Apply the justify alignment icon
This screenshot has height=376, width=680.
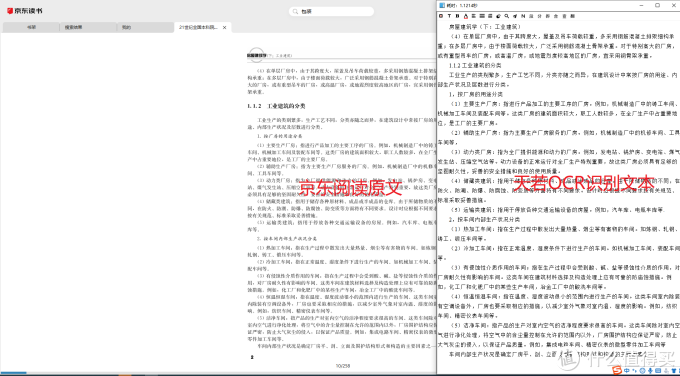click(x=482, y=16)
